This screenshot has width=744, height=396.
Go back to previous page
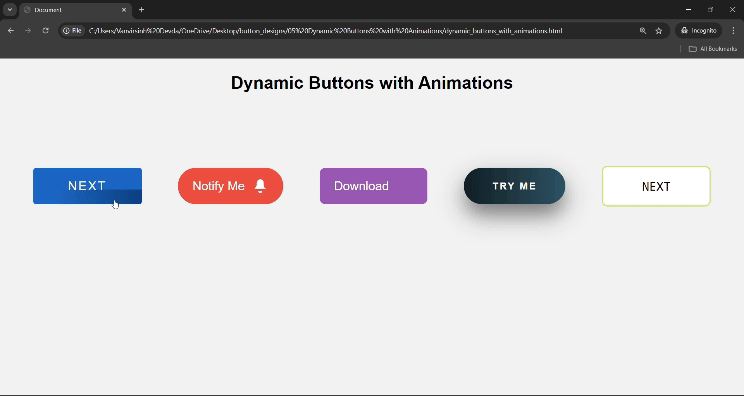point(11,30)
